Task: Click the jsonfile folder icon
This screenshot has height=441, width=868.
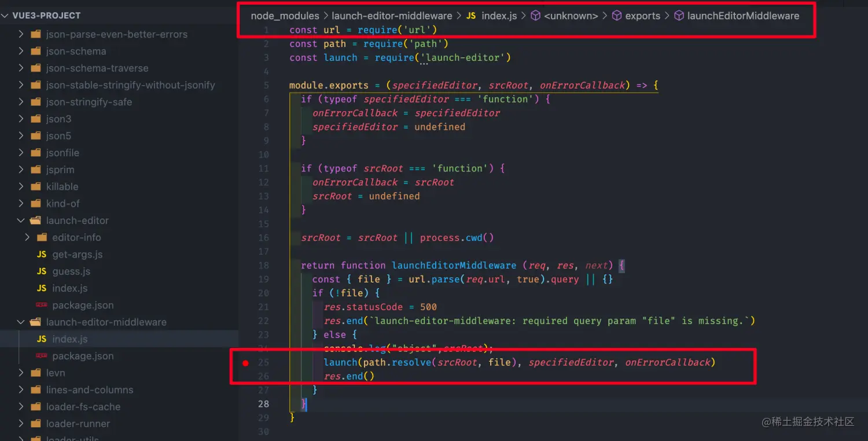Action: tap(36, 153)
